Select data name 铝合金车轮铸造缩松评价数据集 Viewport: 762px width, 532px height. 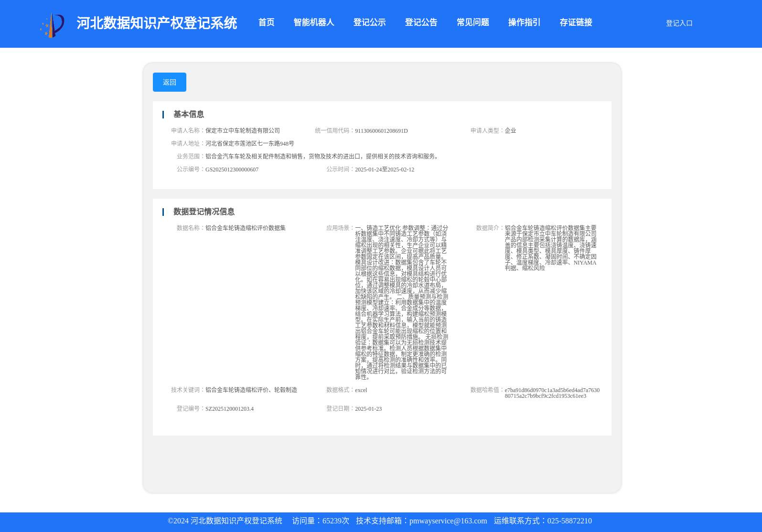tap(246, 228)
